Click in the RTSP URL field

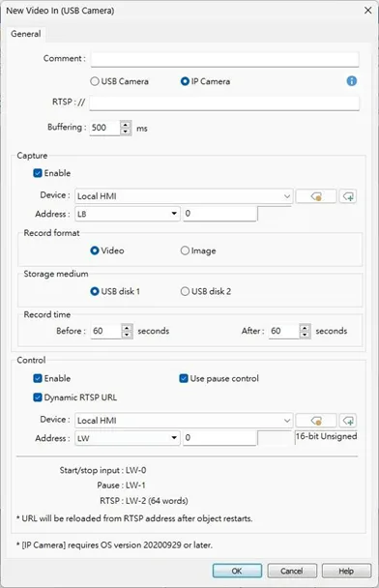[x=224, y=103]
